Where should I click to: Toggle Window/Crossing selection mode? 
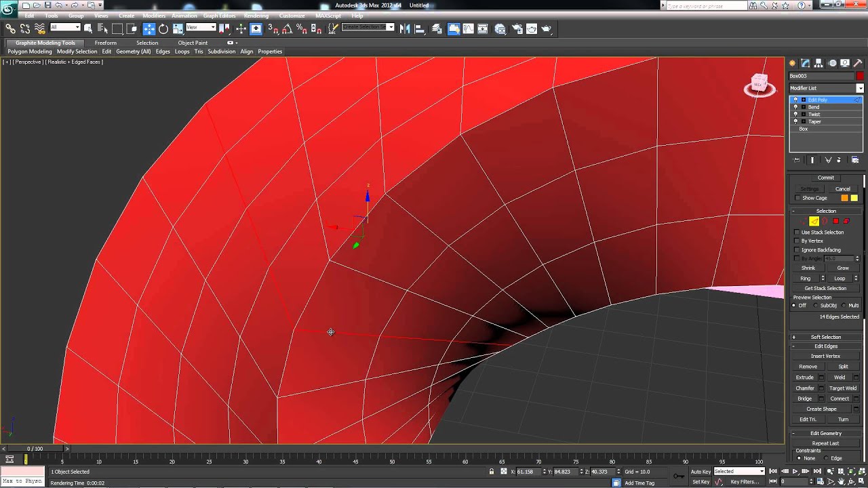(132, 28)
